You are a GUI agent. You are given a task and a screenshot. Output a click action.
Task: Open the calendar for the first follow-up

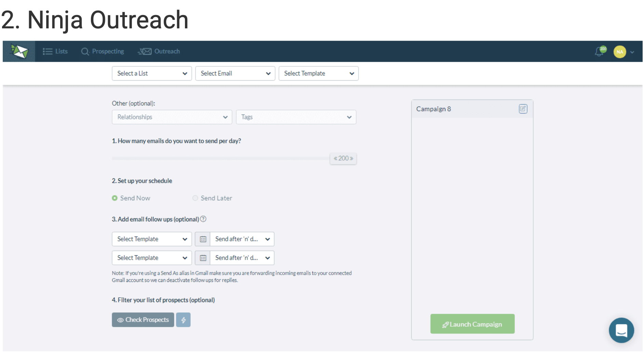(x=202, y=239)
